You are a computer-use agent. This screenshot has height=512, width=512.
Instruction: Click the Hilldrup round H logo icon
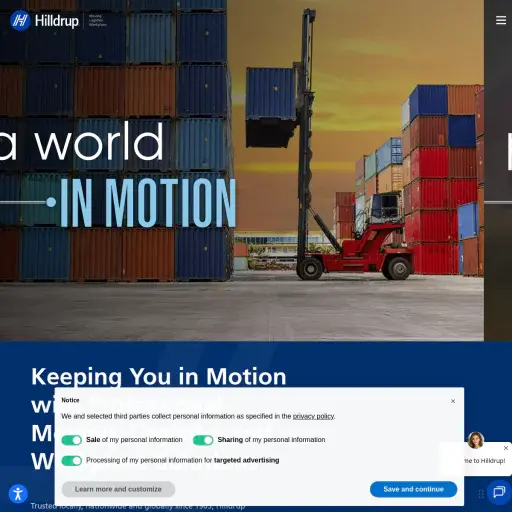[x=20, y=21]
